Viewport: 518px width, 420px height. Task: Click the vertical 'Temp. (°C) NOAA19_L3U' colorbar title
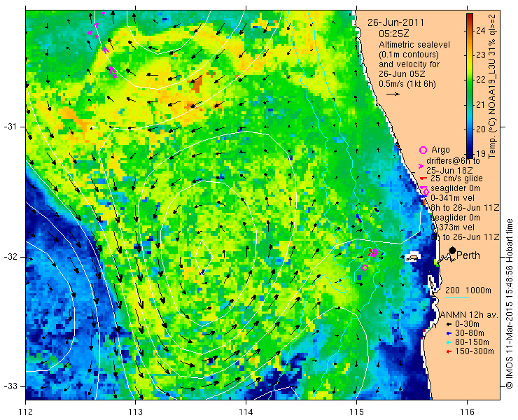tap(493, 86)
